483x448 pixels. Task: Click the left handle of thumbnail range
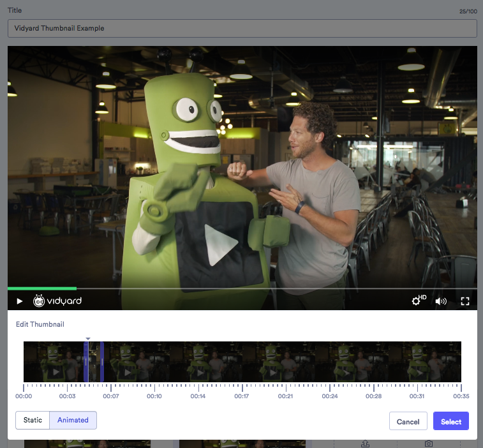86,362
